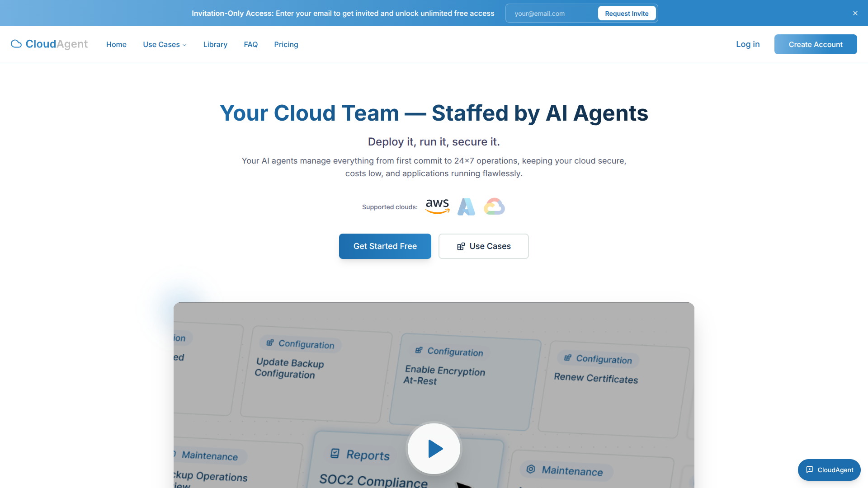Open the Use Cases chevron in the navbar
868x488 pixels.
coord(184,45)
